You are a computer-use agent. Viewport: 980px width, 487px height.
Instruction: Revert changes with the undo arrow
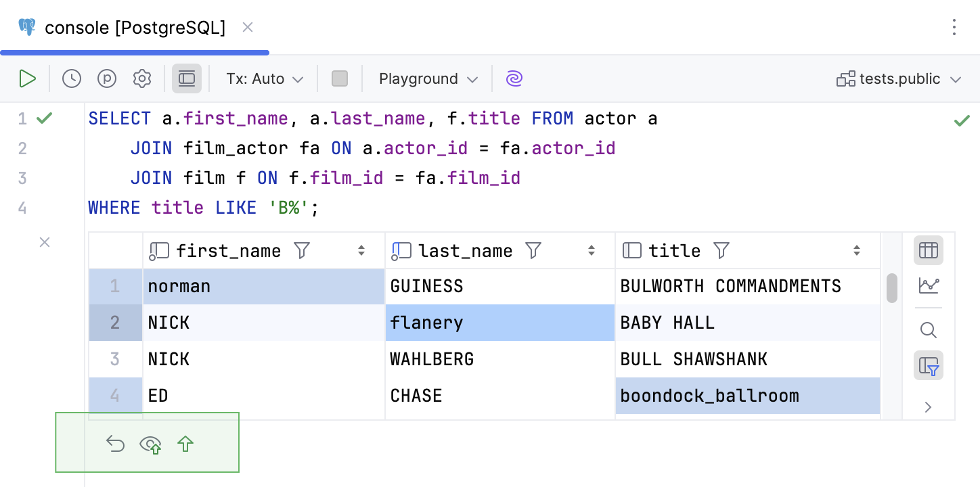(116, 444)
